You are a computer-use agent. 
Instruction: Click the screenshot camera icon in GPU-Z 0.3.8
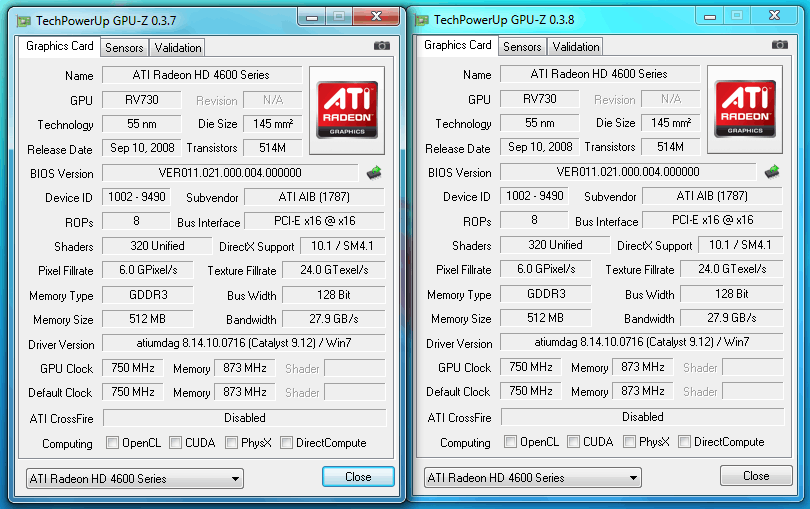780,45
